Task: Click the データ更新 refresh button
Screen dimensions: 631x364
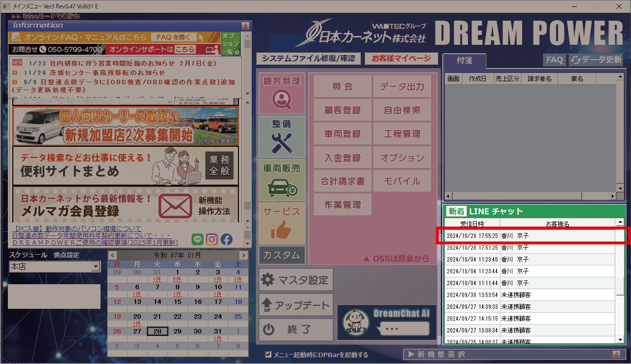Action: pyautogui.click(x=596, y=60)
